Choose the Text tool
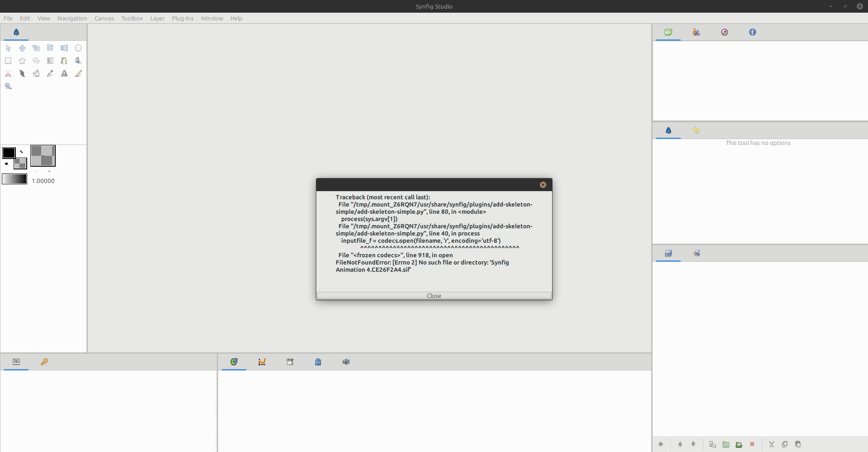This screenshot has width=868, height=452. [64, 73]
